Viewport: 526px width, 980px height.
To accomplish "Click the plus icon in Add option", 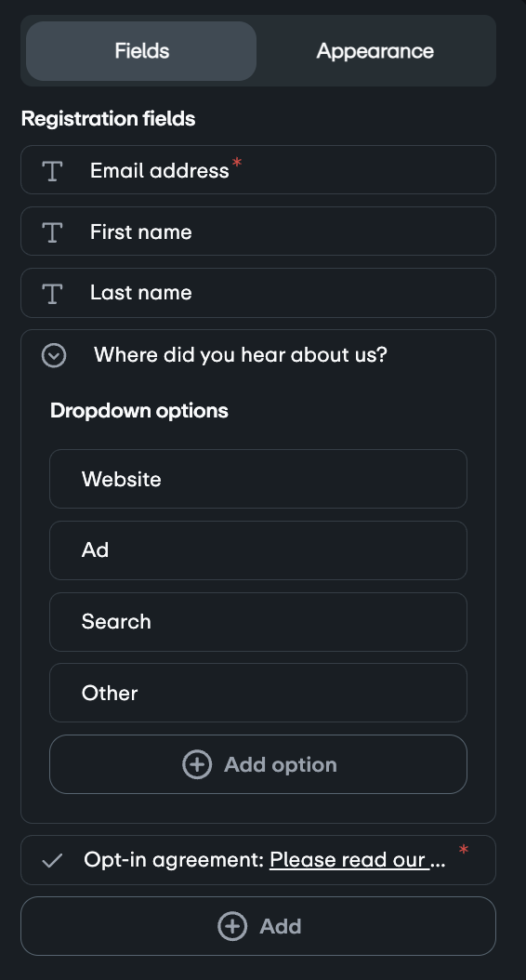I will point(197,764).
